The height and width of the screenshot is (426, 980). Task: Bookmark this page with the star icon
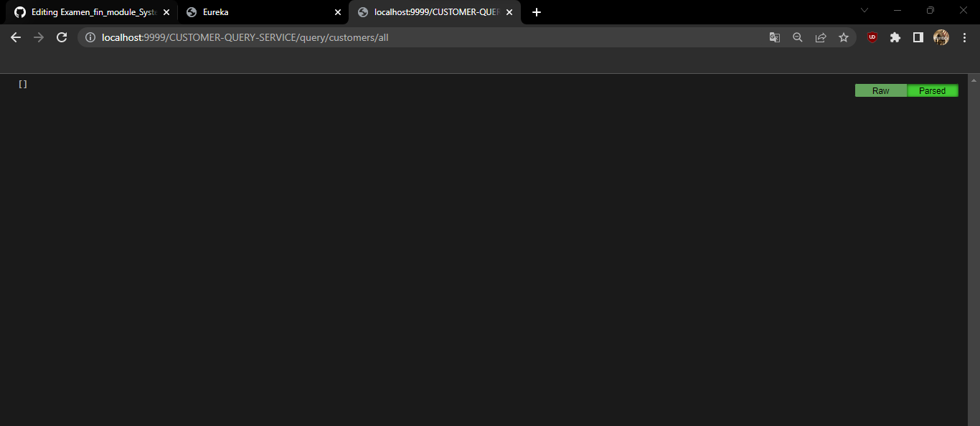pos(844,37)
